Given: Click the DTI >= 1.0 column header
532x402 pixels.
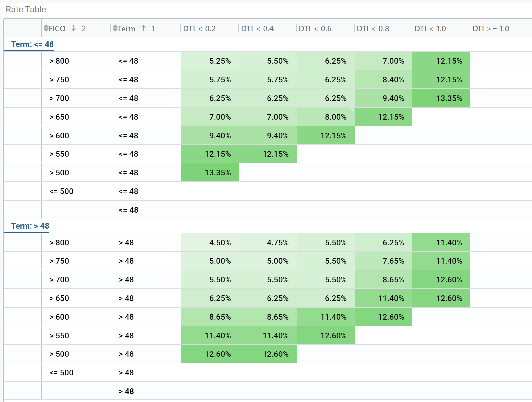Looking at the screenshot, I should [490, 29].
